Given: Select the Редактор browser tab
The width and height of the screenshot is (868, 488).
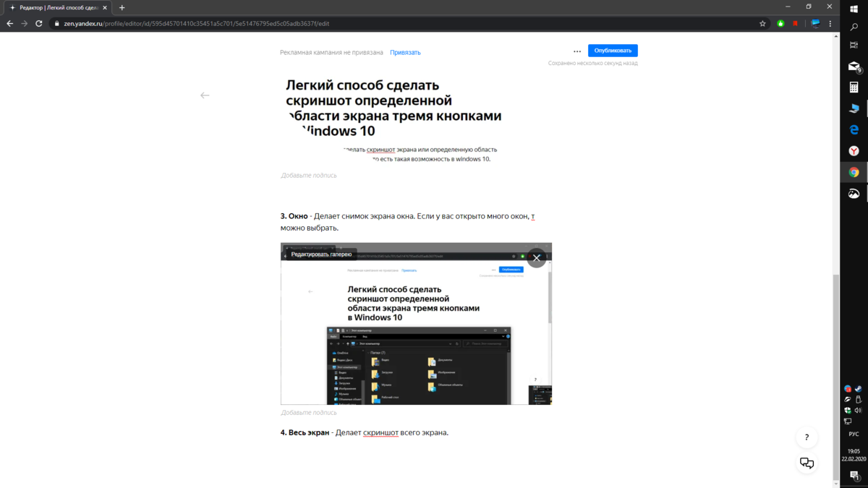Looking at the screenshot, I should pyautogui.click(x=58, y=7).
